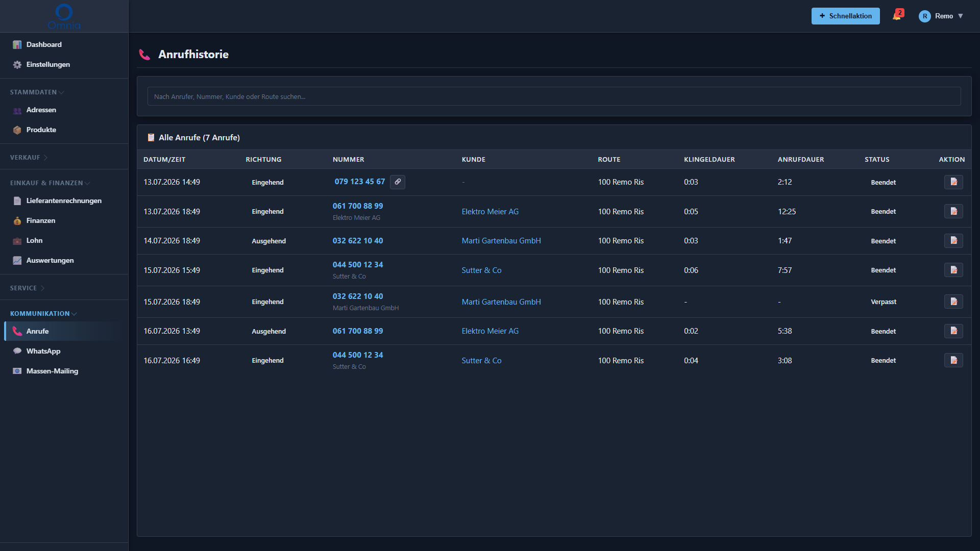Viewport: 980px width, 551px height.
Task: Expand the Service section
Action: tap(27, 288)
